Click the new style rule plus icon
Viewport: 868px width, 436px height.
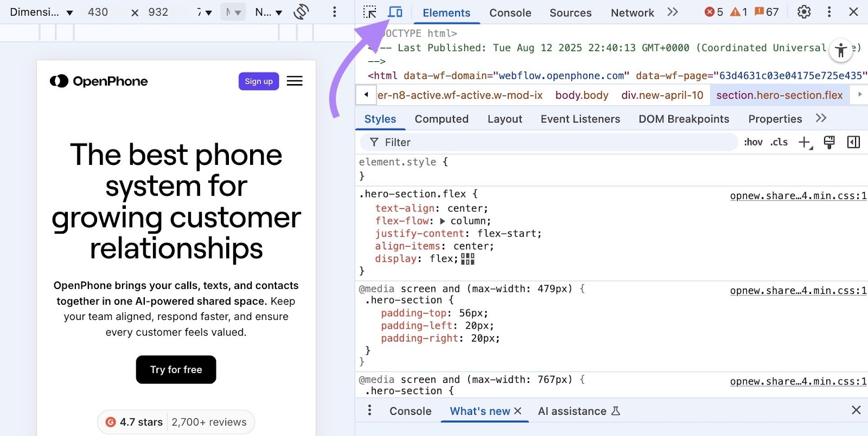pyautogui.click(x=805, y=142)
